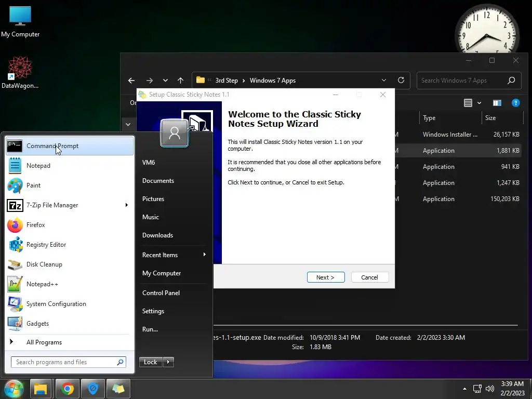Click the blue shield taskbar icon
This screenshot has width=532, height=399.
tap(92, 389)
